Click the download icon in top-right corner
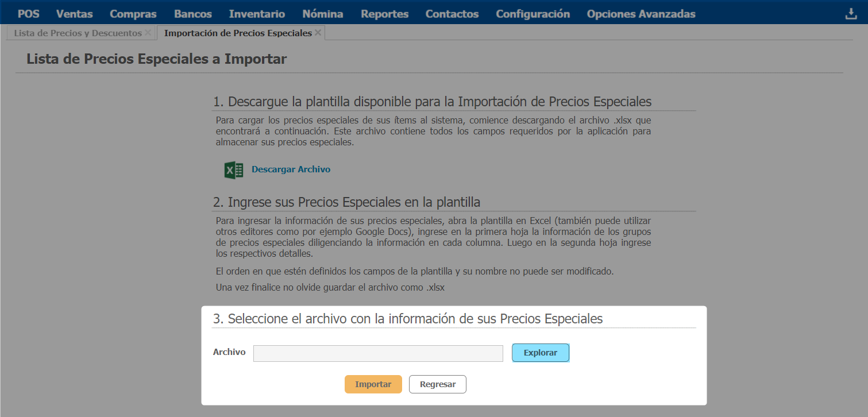The height and width of the screenshot is (417, 868). (x=851, y=14)
